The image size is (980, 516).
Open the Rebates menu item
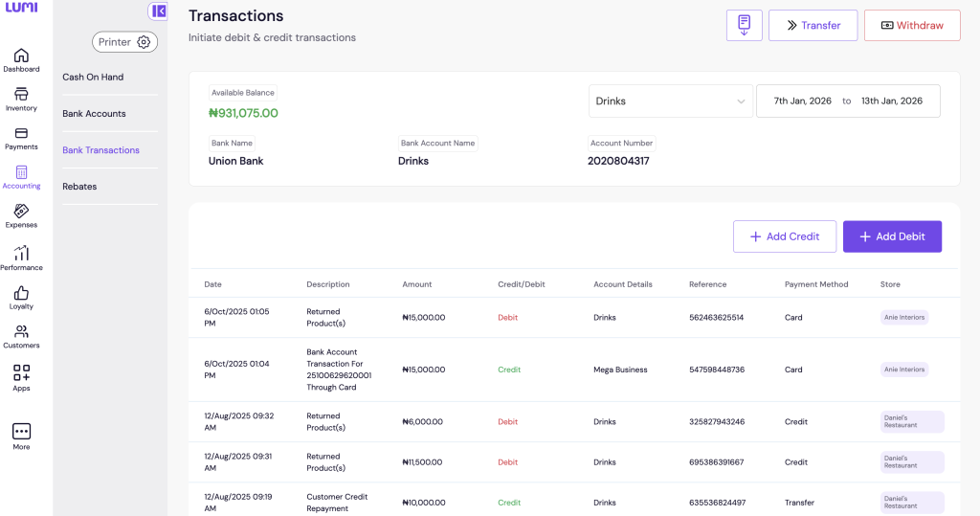79,187
